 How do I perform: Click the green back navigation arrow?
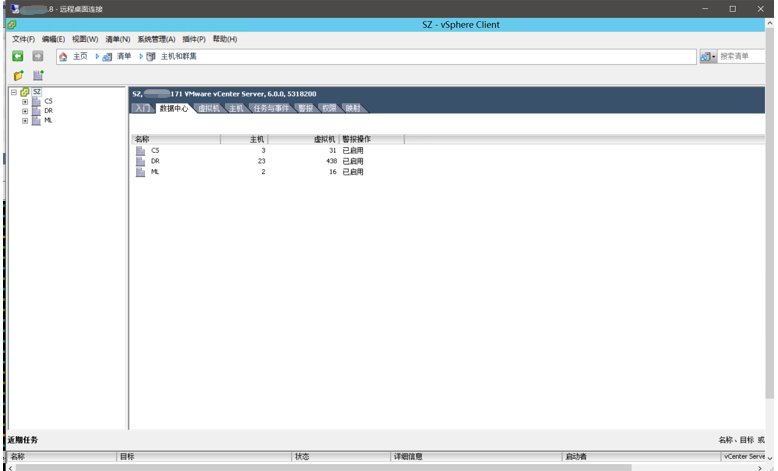click(18, 57)
